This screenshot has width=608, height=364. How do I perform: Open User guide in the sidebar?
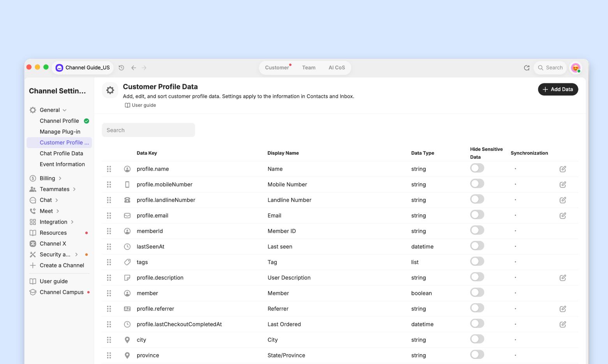[x=54, y=281]
